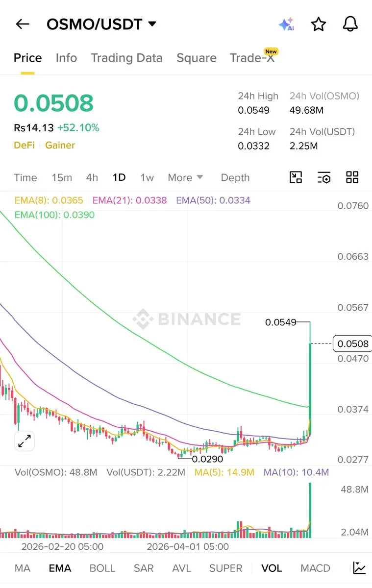Open price alert bell icon
372x588 pixels.
(350, 24)
